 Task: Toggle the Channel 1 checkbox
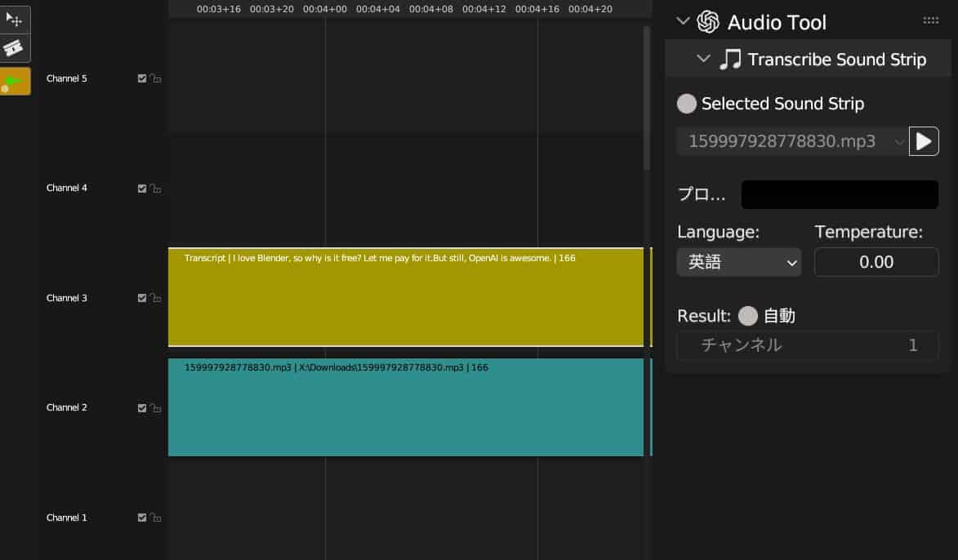pos(142,518)
